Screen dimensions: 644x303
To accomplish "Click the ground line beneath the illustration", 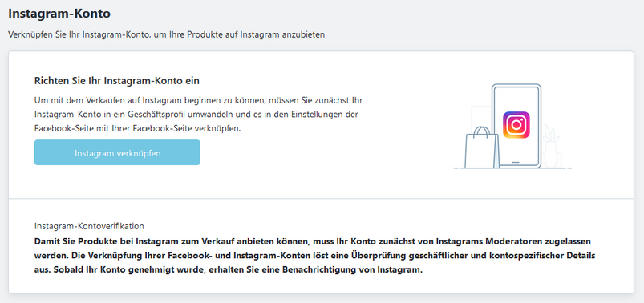I will 512,168.
